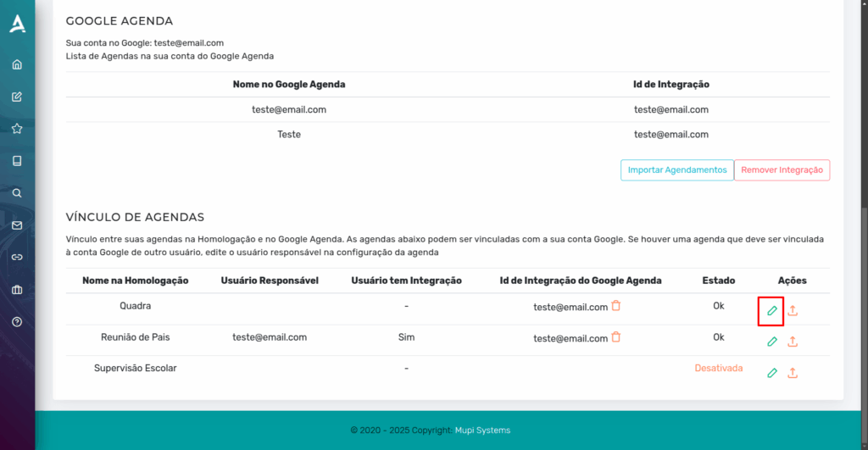Click the Importar Agendamentos button
This screenshot has width=868, height=450.
tap(677, 170)
